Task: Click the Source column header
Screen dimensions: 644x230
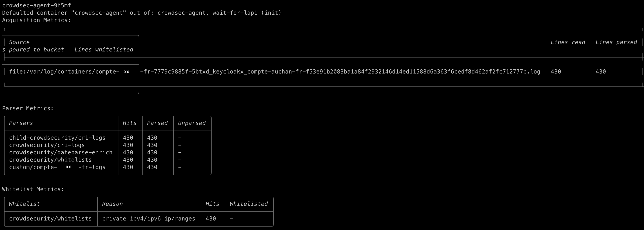Action: click(x=19, y=42)
